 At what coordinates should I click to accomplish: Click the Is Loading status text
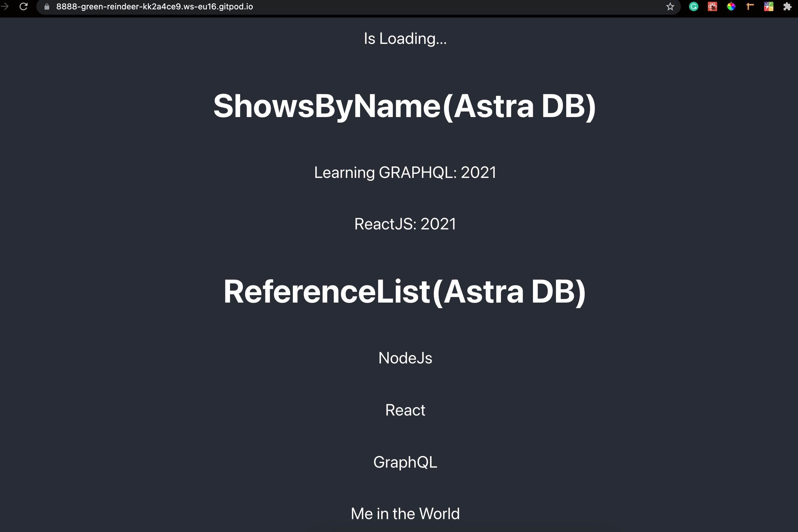405,38
